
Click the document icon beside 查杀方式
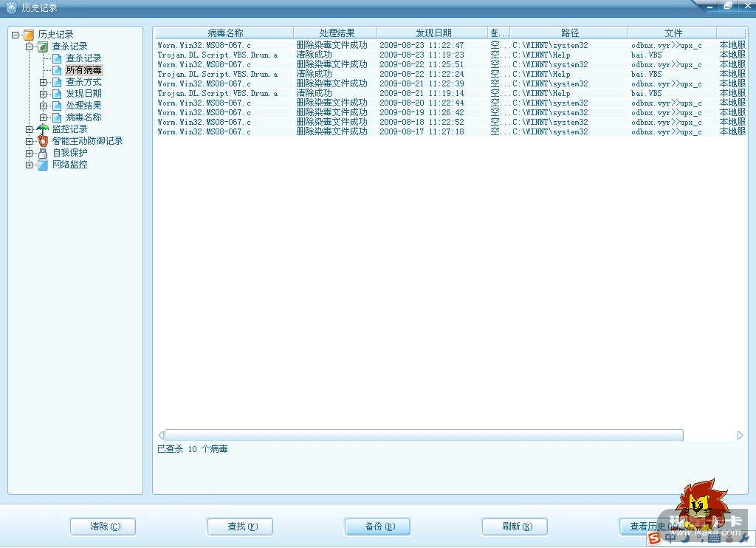57,82
